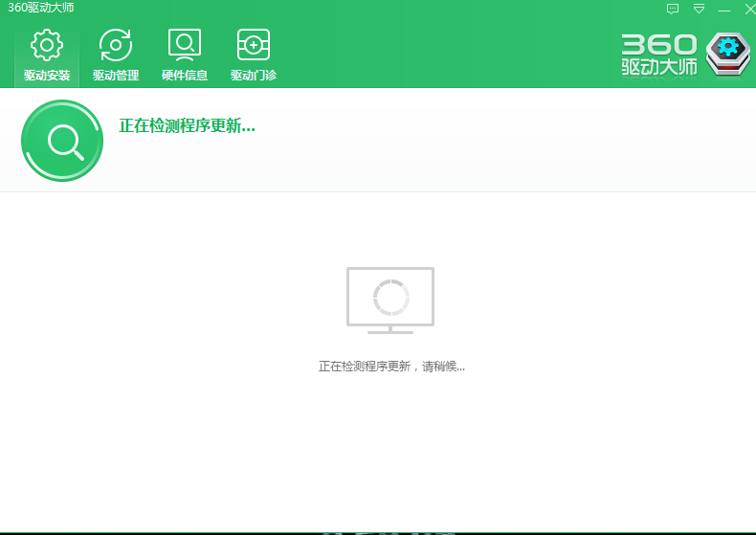Click the green magnifier scanning circle
Image resolution: width=756 pixels, height=535 pixels.
(x=62, y=141)
